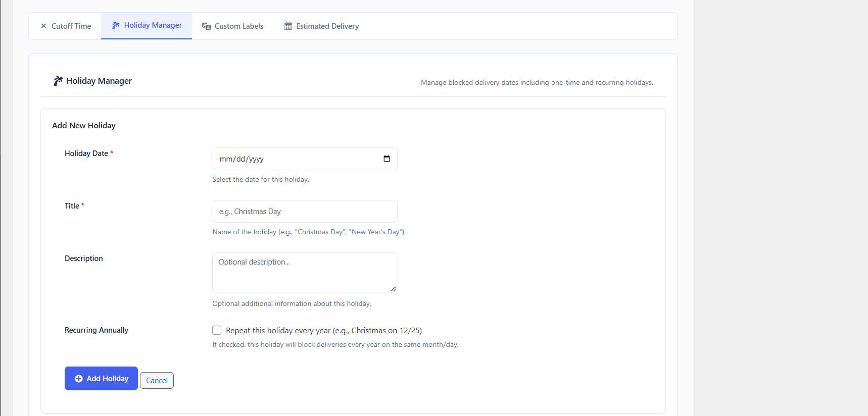
Task: Select the year segment of Holiday Date
Action: tap(256, 159)
